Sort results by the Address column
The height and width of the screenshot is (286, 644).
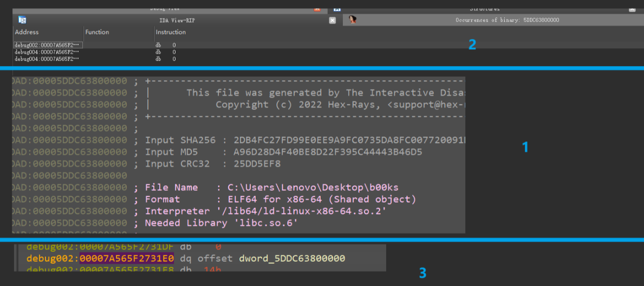[27, 32]
